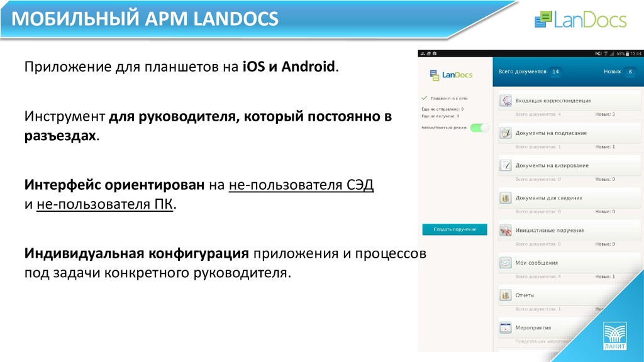Click the Индивидуальная конфигурация bold text
Viewport: 644px width, 362px height.
coord(136,253)
